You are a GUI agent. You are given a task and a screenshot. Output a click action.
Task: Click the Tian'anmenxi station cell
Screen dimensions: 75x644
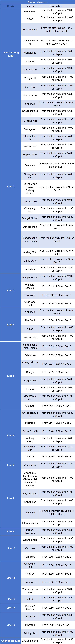(x=30, y=30)
